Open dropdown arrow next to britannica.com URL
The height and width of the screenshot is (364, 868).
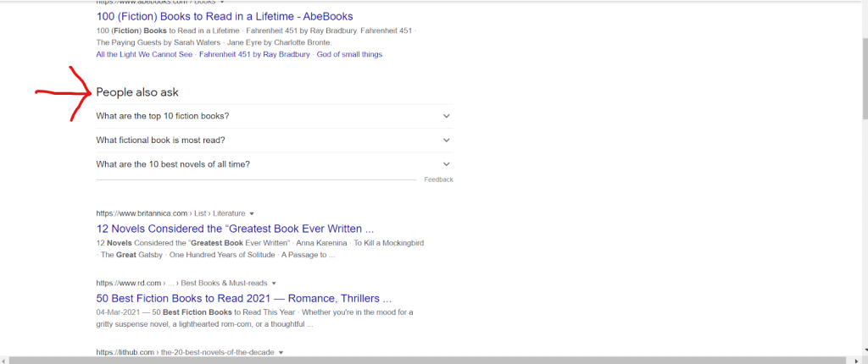coord(252,213)
